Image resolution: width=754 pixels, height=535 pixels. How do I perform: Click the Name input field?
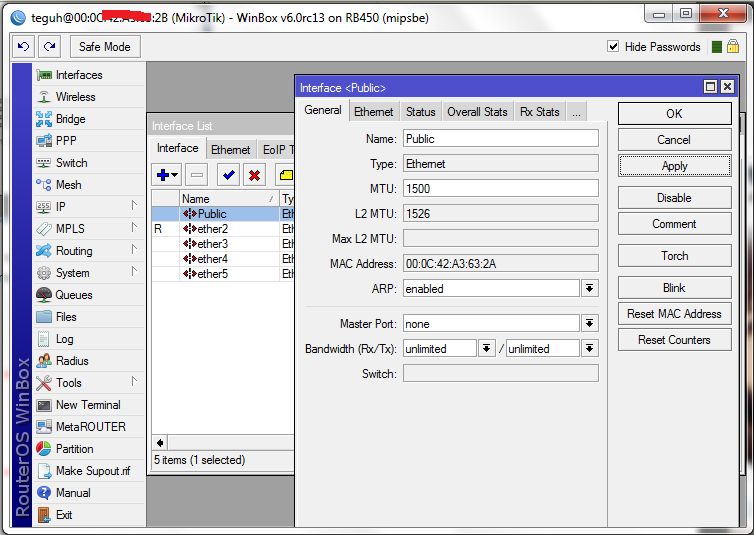(x=501, y=138)
